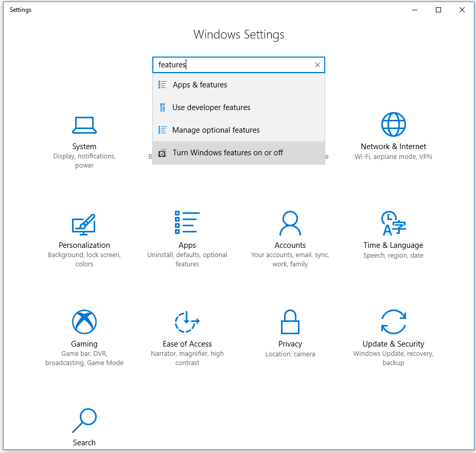Open Time & Language clock icon
Screen dimensions: 476x453
click(394, 223)
